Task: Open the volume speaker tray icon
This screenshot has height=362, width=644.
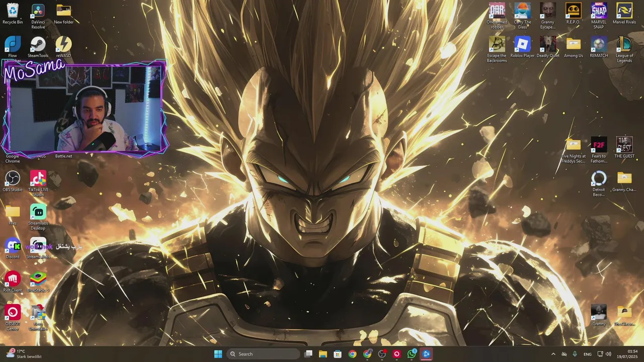Action: click(608, 354)
